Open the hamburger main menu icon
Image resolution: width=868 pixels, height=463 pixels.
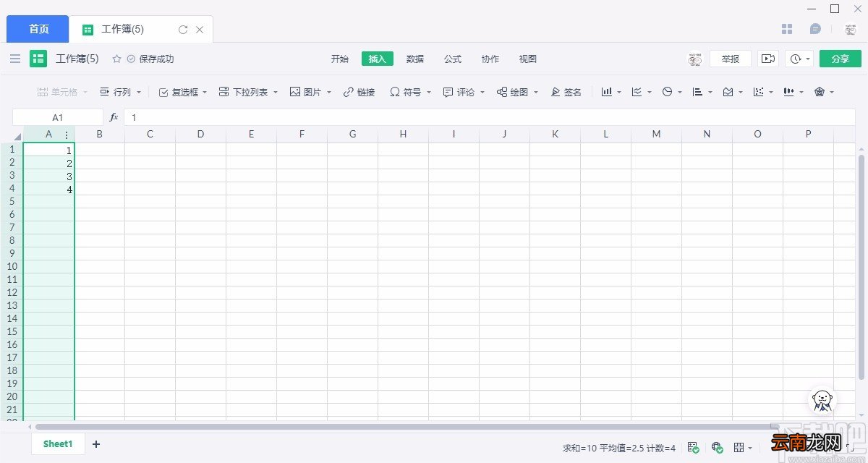(15, 59)
